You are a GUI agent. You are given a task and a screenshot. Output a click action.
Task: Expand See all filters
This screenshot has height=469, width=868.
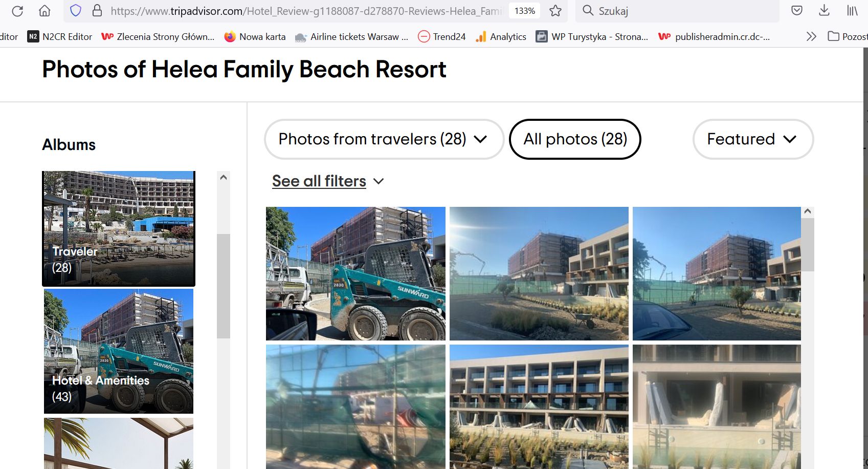tap(327, 181)
